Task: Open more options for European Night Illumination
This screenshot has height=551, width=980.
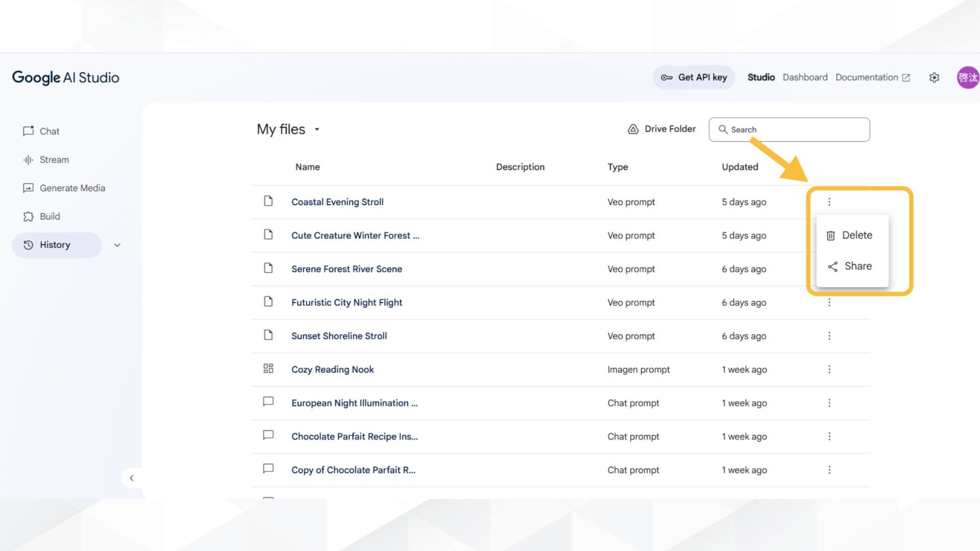Action: [829, 403]
